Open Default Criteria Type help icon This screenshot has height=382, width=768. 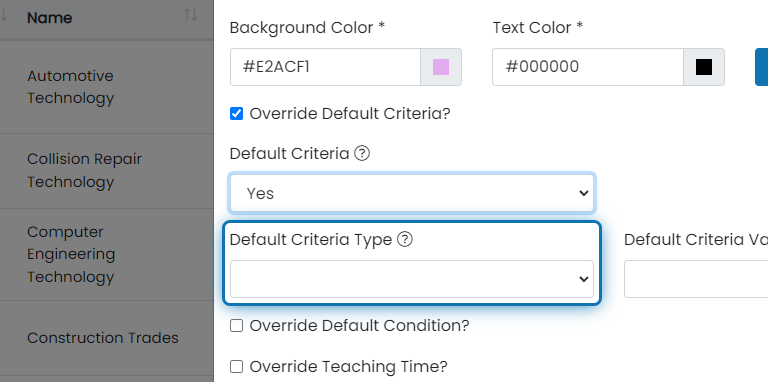[x=405, y=239]
